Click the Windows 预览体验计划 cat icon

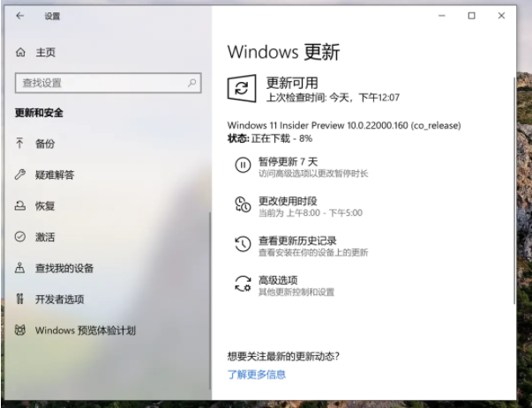pyautogui.click(x=20, y=330)
